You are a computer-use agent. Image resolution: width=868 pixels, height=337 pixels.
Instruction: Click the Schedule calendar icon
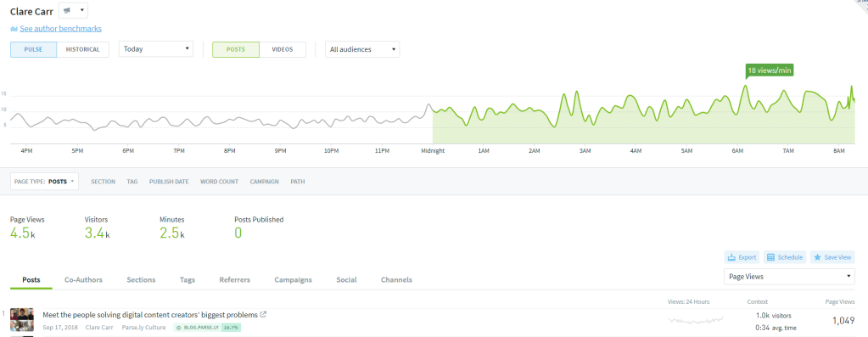pos(770,257)
